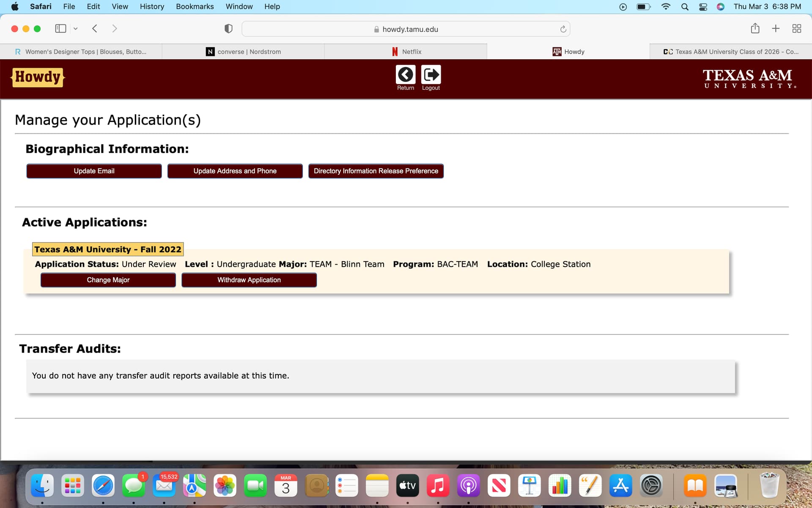Expand the sidebar dropdown chevron
Image resolution: width=812 pixels, height=508 pixels.
(76, 29)
